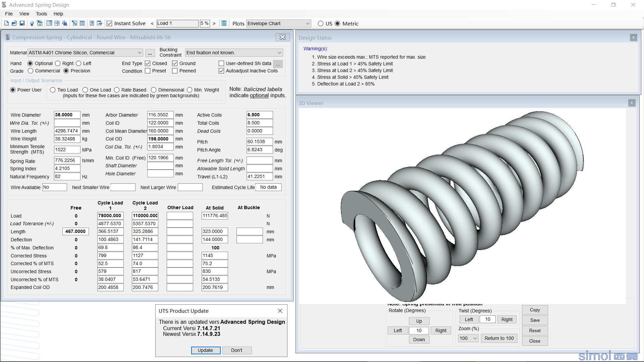Click the Reset button in 3D Viewer
The height and width of the screenshot is (362, 644).
535,330
